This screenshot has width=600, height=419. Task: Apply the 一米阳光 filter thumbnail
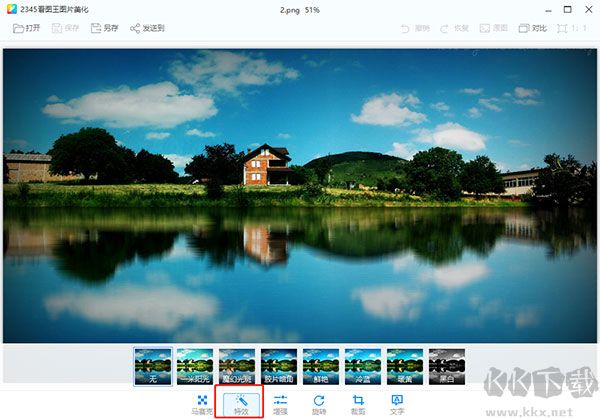click(195, 366)
